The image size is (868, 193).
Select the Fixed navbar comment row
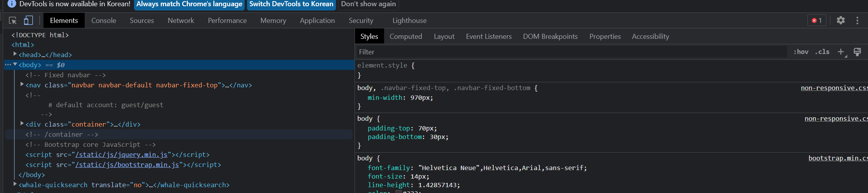point(66,75)
